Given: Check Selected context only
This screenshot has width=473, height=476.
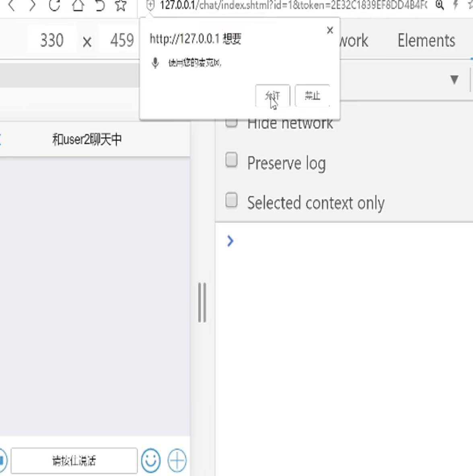Looking at the screenshot, I should pyautogui.click(x=231, y=200).
